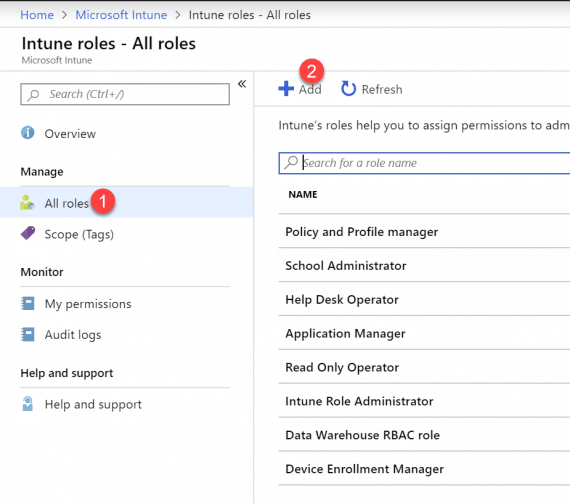Click the magnifier in the sidebar search box

33,95
